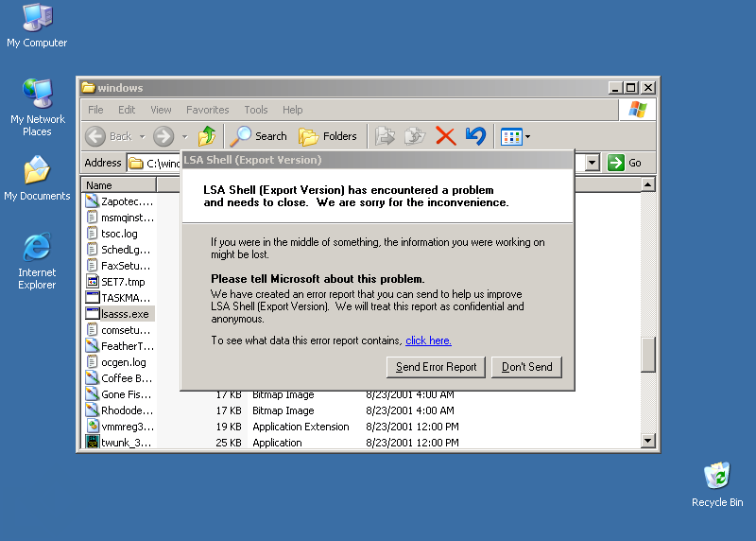The width and height of the screenshot is (756, 541).
Task: Select the Gone Fis bitmap file
Action: pos(119,394)
